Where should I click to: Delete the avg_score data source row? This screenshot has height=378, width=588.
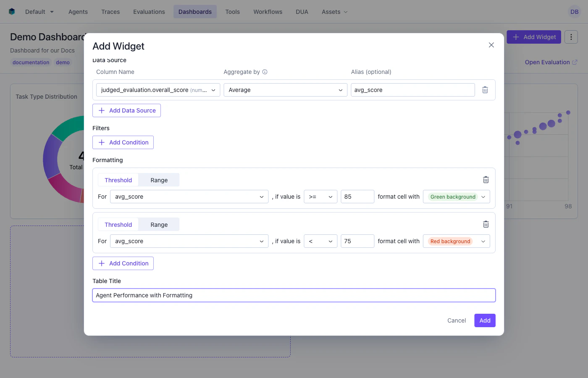pos(485,90)
